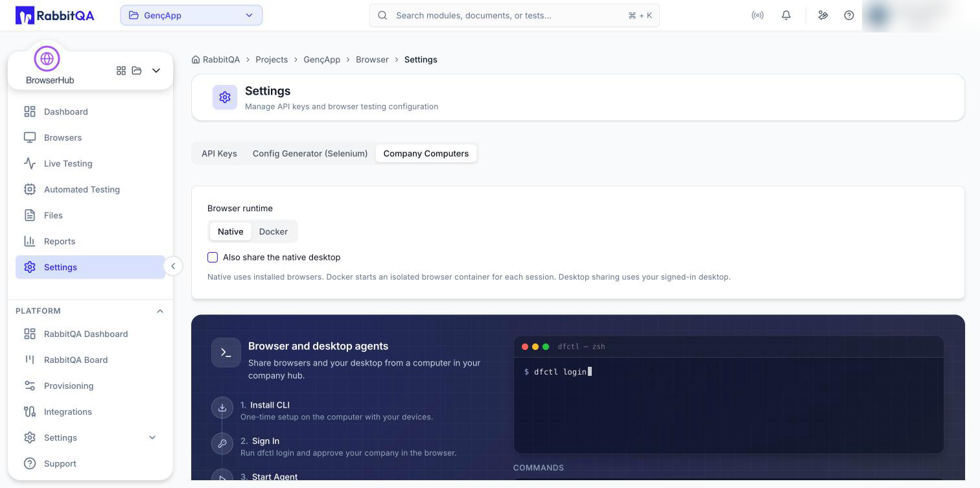Open Live Testing page
980x488 pixels.
pos(90,163)
